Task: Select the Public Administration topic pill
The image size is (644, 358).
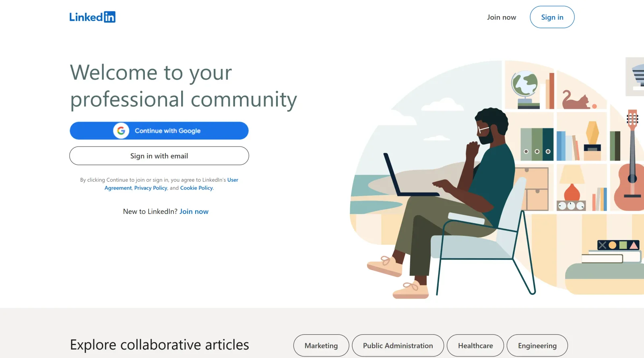Action: [398, 346]
